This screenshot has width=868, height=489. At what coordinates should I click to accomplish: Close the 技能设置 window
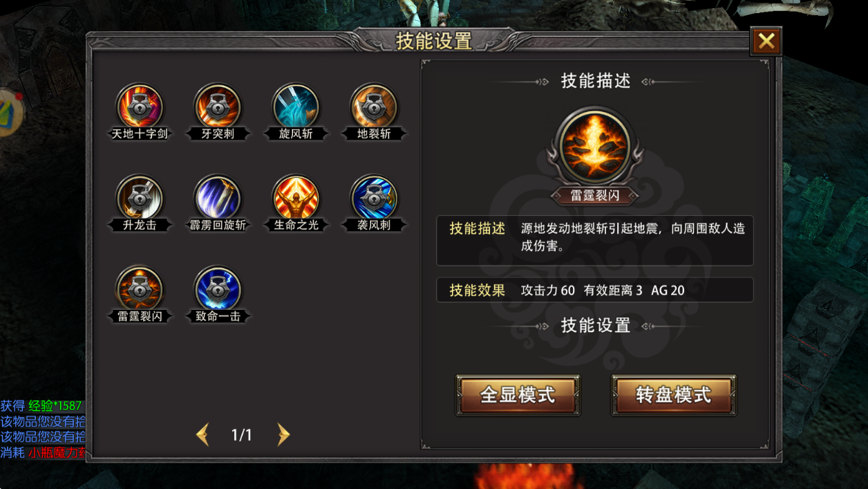coord(766,41)
